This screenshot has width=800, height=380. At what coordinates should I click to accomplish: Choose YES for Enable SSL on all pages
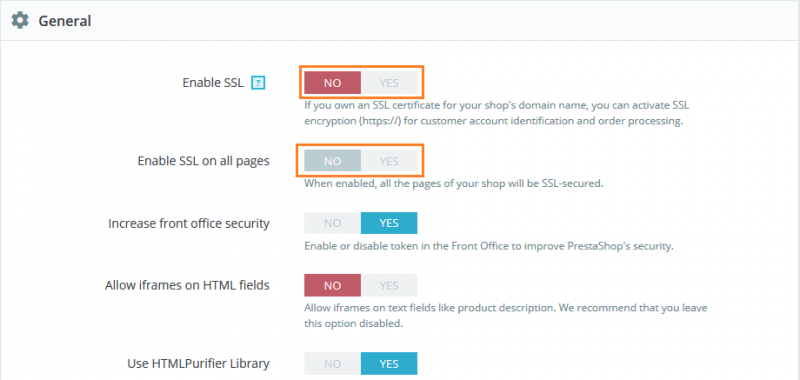point(389,161)
